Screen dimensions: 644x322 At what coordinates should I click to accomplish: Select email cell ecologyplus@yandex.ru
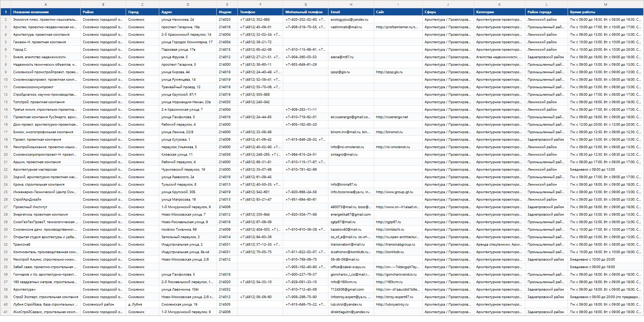351,19
